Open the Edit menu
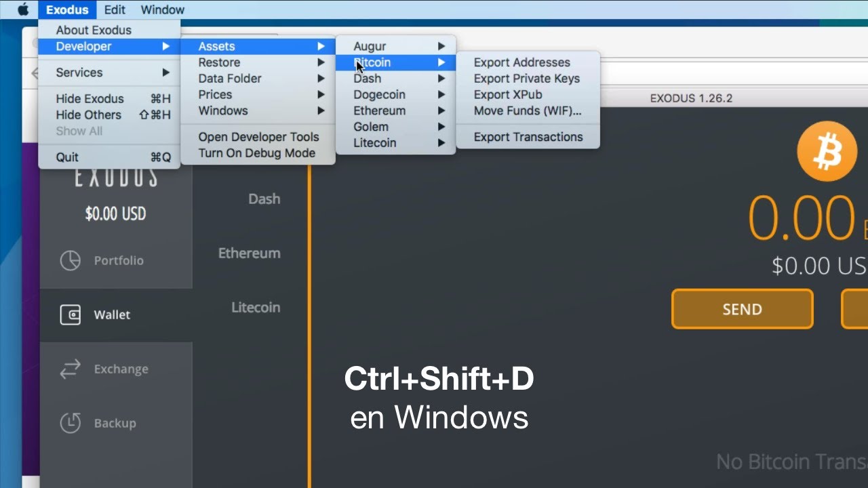 point(115,9)
